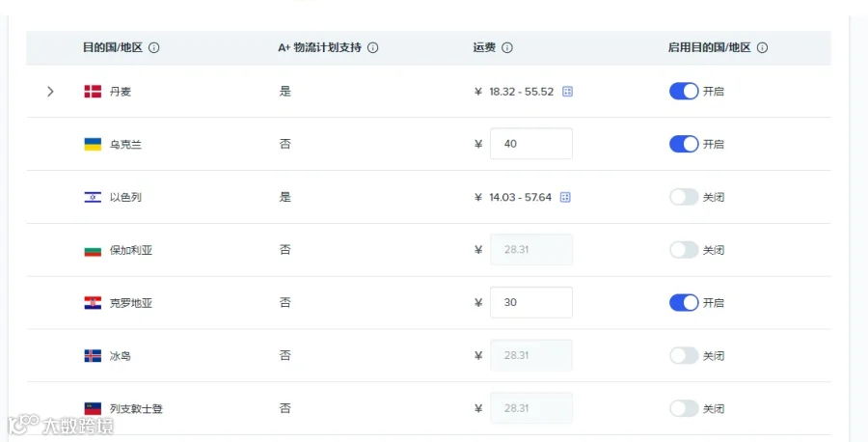Click the Croatia flag icon
This screenshot has height=442, width=868.
click(x=93, y=303)
